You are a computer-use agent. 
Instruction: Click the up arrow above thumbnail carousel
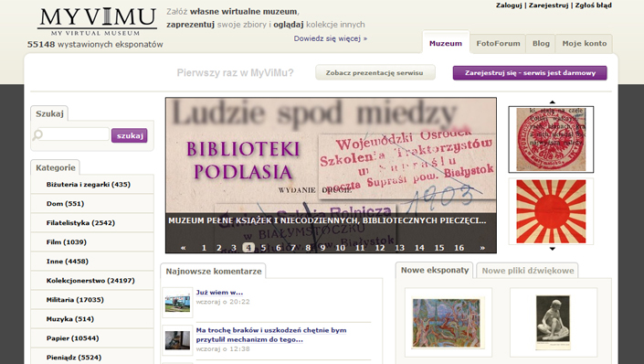click(x=553, y=102)
